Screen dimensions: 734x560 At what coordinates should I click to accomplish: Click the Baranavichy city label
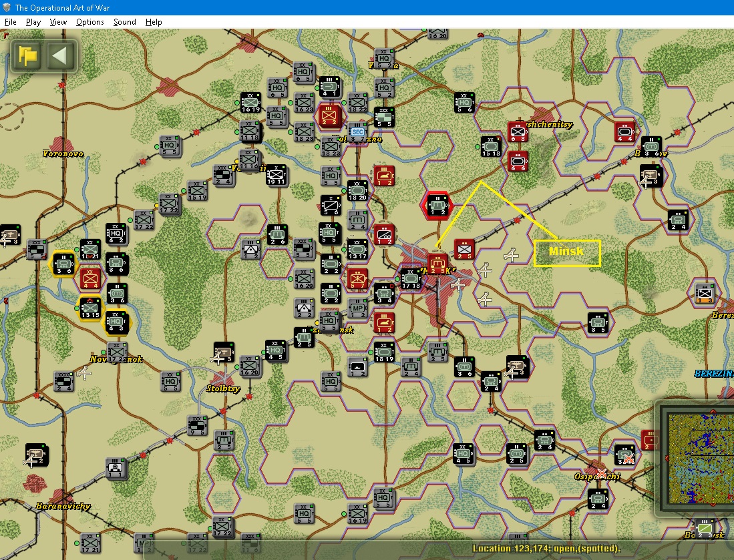(63, 506)
